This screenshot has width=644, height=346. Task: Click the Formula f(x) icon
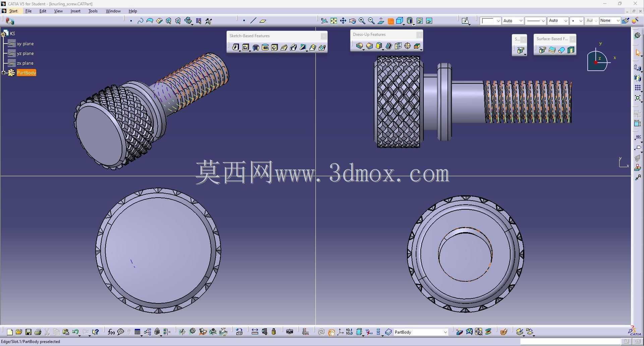tap(111, 332)
